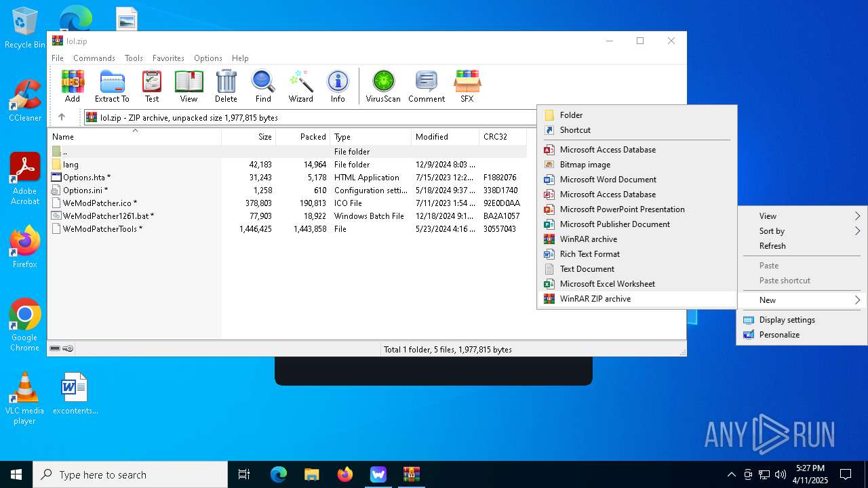The width and height of the screenshot is (868, 488).
Task: Show archive Info
Action: (x=338, y=86)
